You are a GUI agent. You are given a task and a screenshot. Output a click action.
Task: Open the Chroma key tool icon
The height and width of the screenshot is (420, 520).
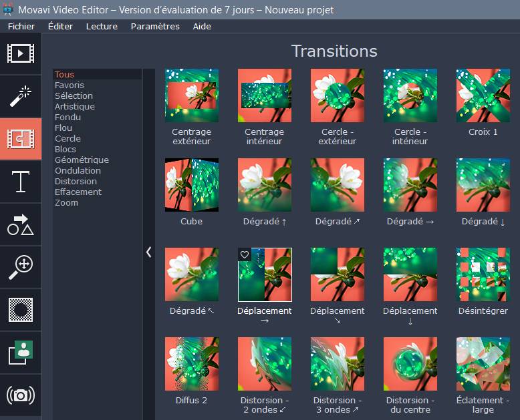coord(21,353)
